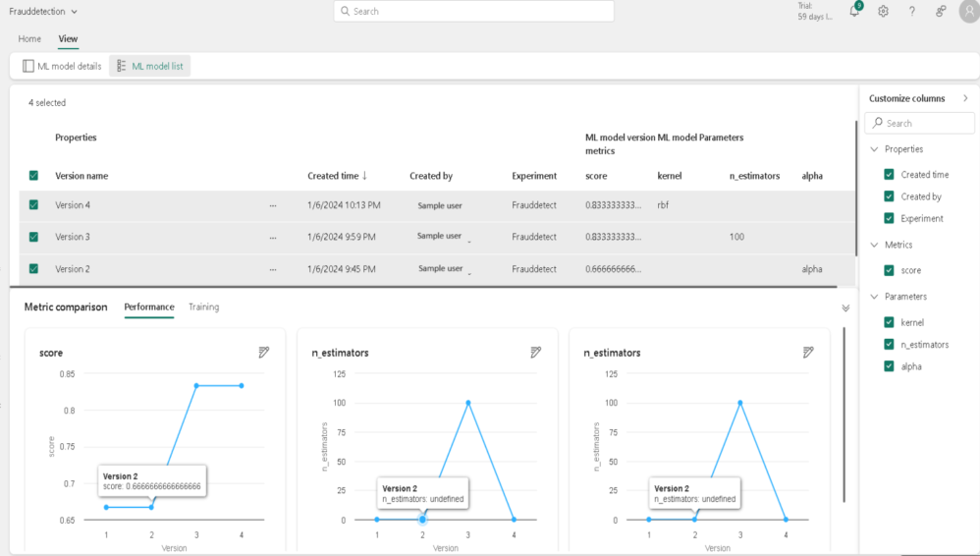Click edit icon on middle n_estimators chart
This screenshot has width=980, height=556.
535,353
